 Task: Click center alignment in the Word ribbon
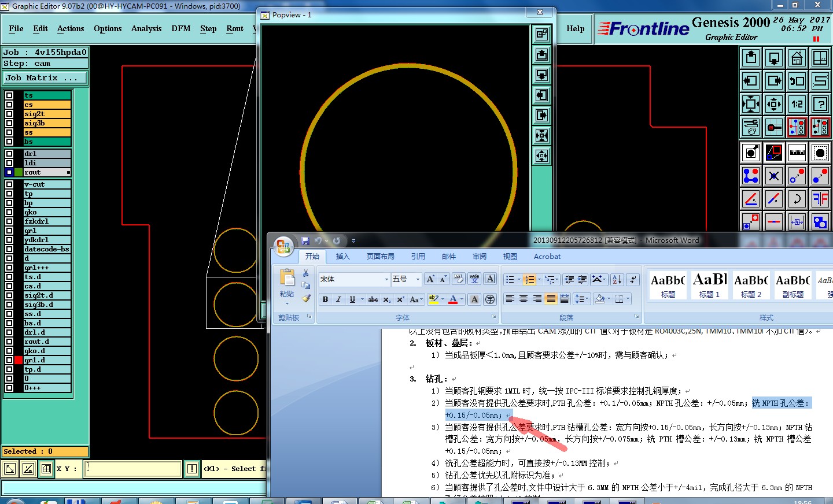(x=524, y=299)
